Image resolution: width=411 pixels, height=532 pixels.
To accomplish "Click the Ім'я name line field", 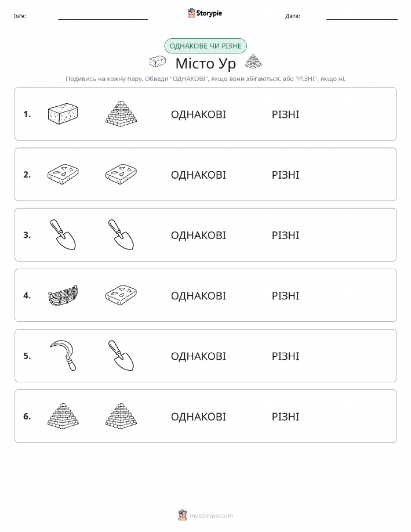I will tap(103, 16).
